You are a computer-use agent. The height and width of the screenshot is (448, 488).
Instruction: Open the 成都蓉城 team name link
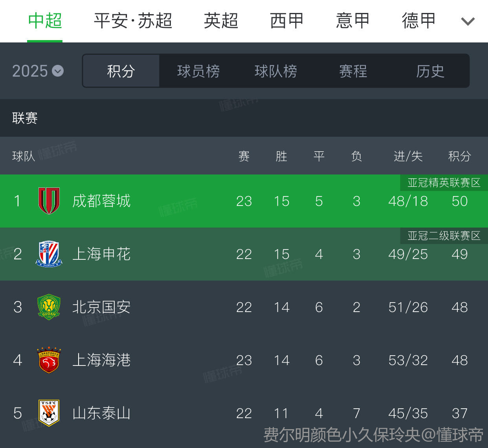pos(101,201)
